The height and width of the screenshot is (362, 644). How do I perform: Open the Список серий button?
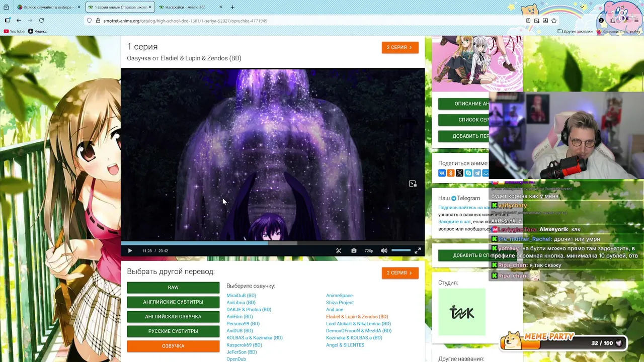[x=463, y=120]
